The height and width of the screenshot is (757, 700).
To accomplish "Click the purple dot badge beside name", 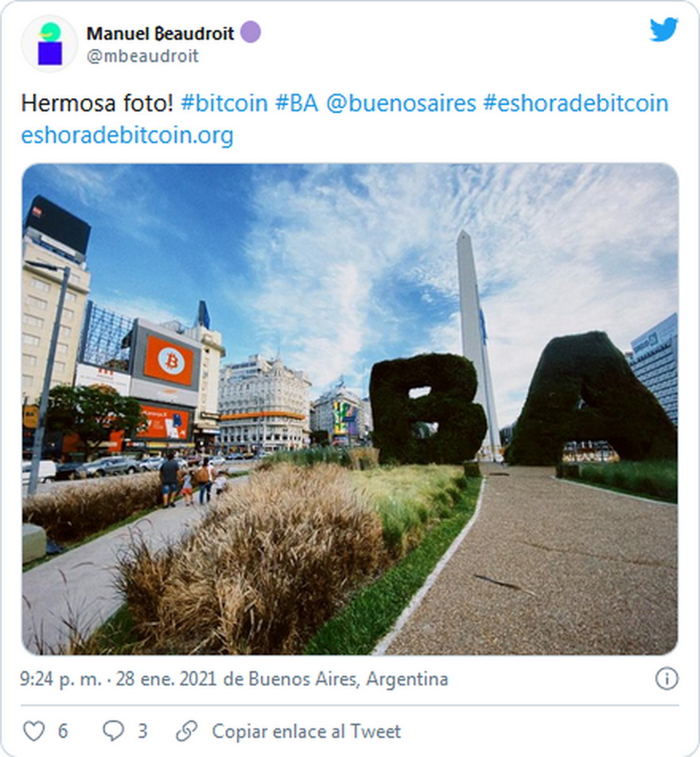I will point(251,33).
